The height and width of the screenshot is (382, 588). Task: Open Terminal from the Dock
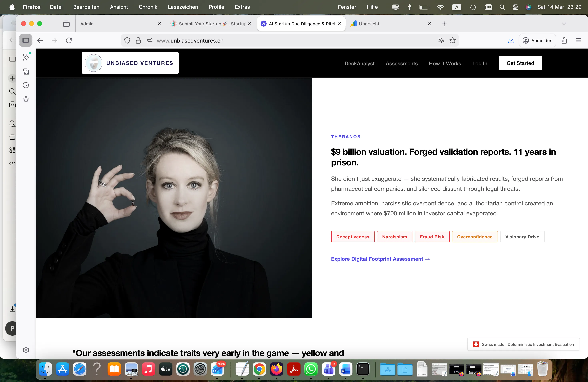[x=363, y=369]
